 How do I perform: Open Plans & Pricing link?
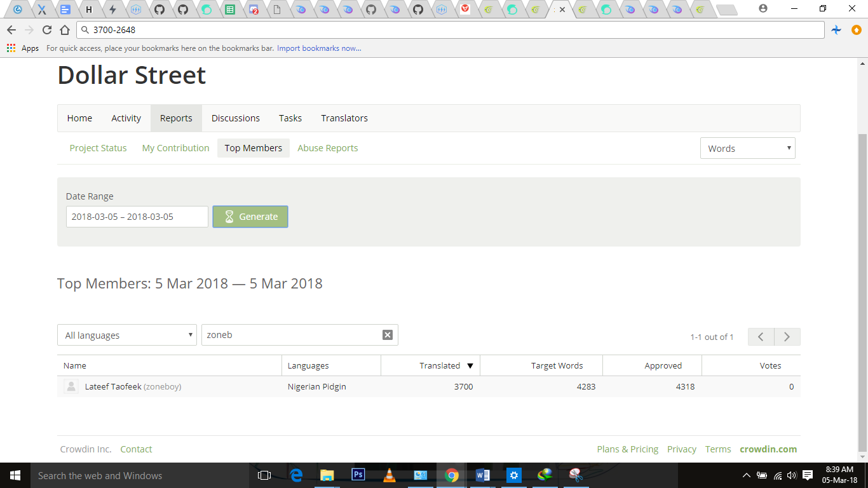pyautogui.click(x=628, y=449)
